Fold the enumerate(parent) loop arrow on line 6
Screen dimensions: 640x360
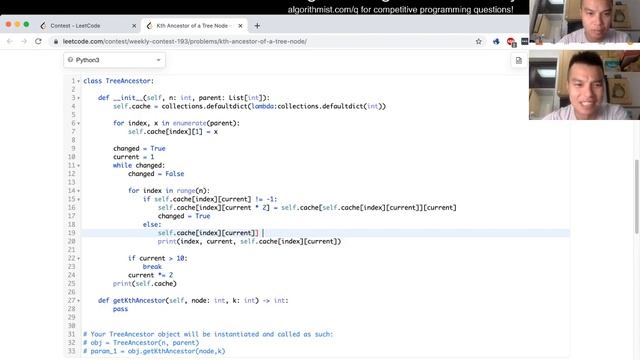tap(79, 123)
